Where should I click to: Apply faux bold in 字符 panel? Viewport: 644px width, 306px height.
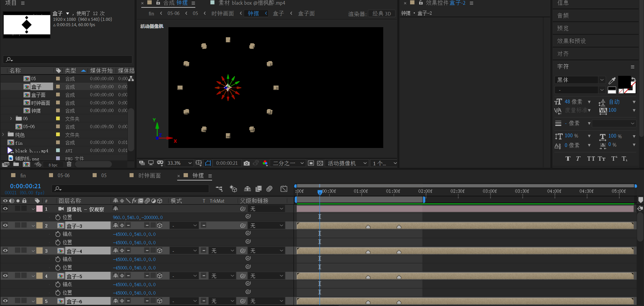tap(568, 159)
